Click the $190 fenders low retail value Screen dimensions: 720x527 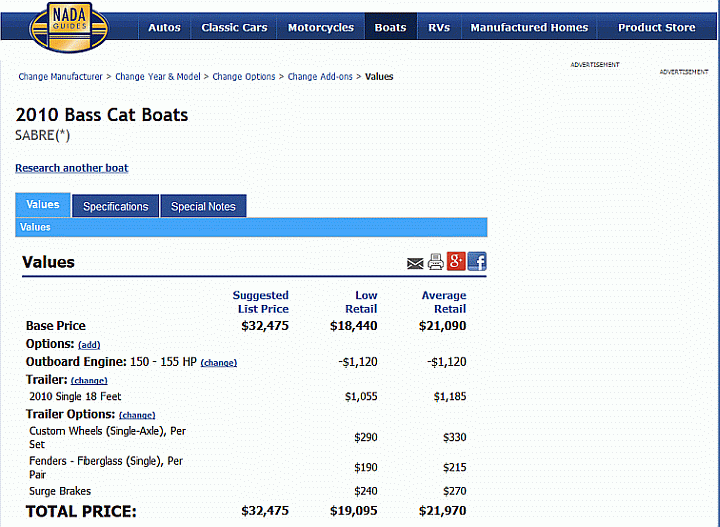(366, 468)
